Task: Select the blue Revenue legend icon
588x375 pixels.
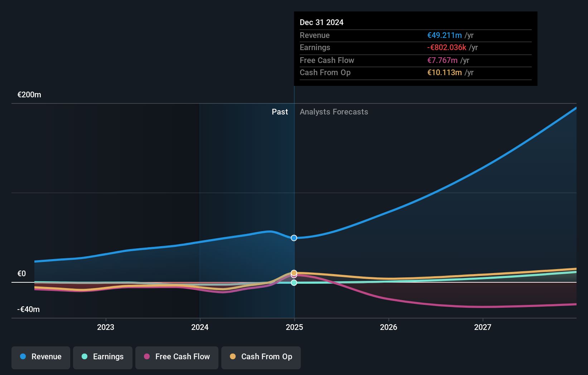Action: click(x=22, y=357)
